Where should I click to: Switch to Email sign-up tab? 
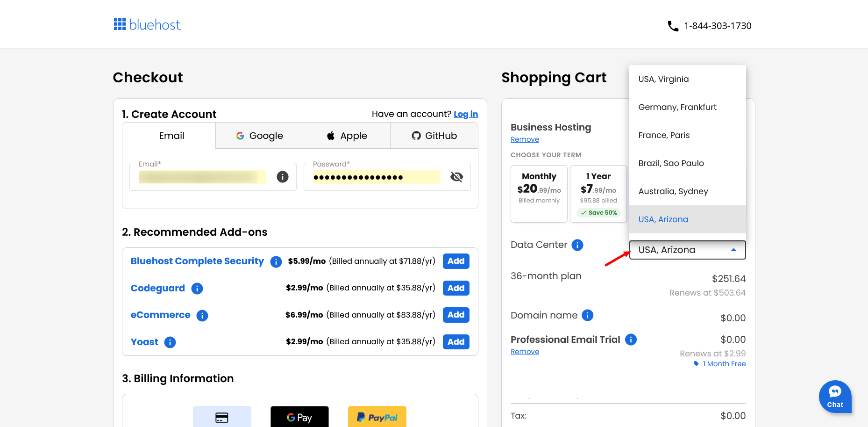pos(171,136)
